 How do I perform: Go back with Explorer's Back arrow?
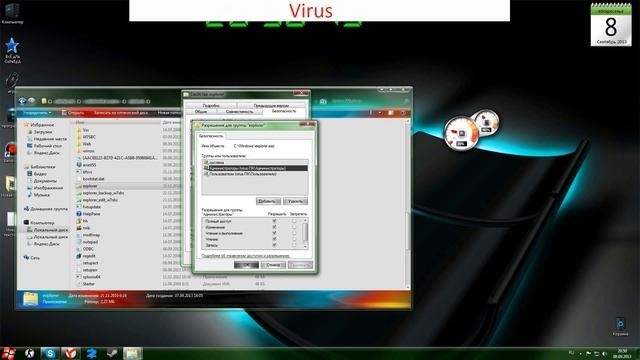point(22,101)
